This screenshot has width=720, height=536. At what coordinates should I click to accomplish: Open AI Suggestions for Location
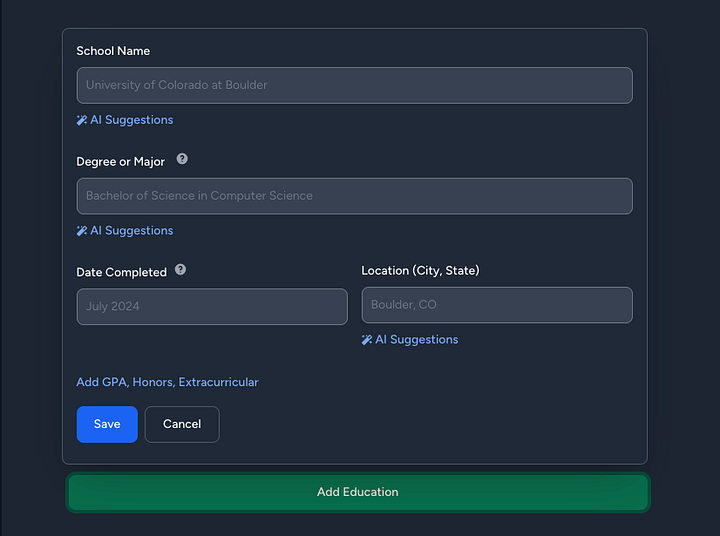tap(416, 340)
